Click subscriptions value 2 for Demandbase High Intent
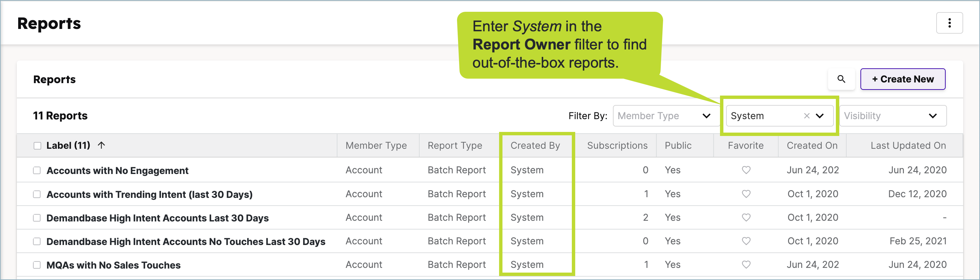Screen dimensions: 980x280 645,218
